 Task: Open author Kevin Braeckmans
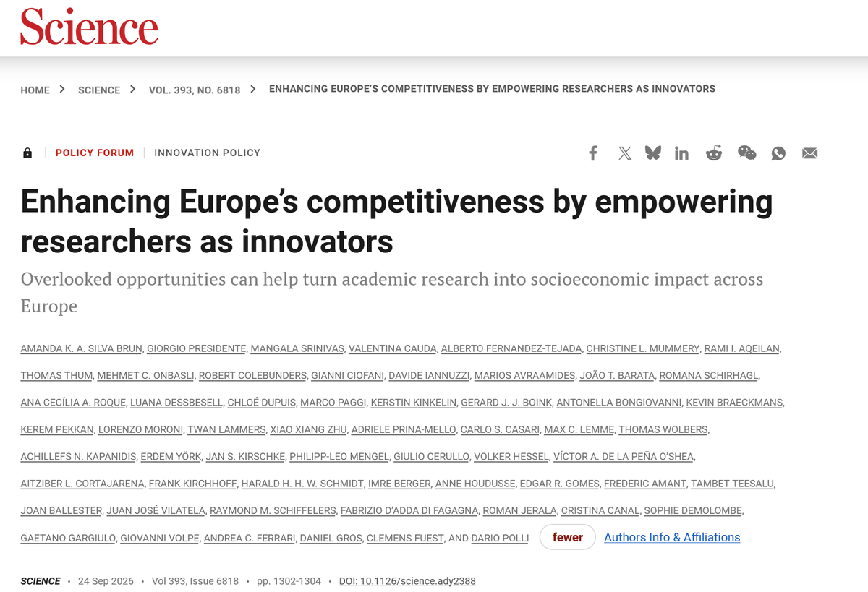pyautogui.click(x=734, y=402)
